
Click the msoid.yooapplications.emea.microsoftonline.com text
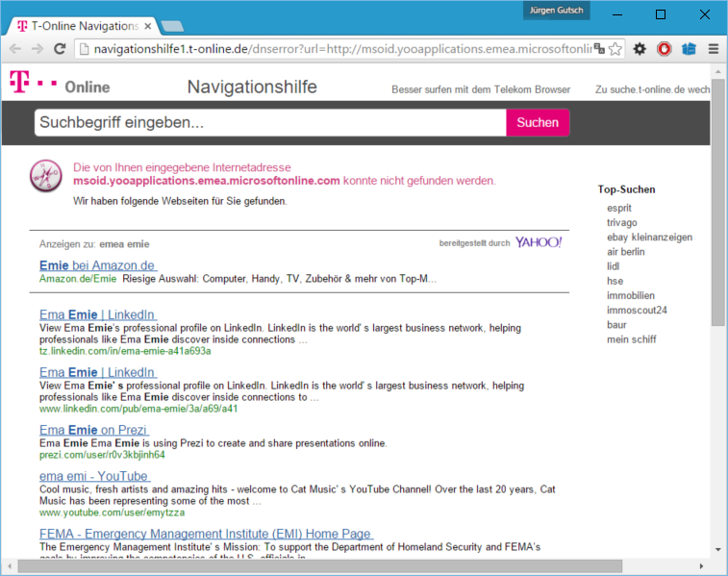(207, 181)
